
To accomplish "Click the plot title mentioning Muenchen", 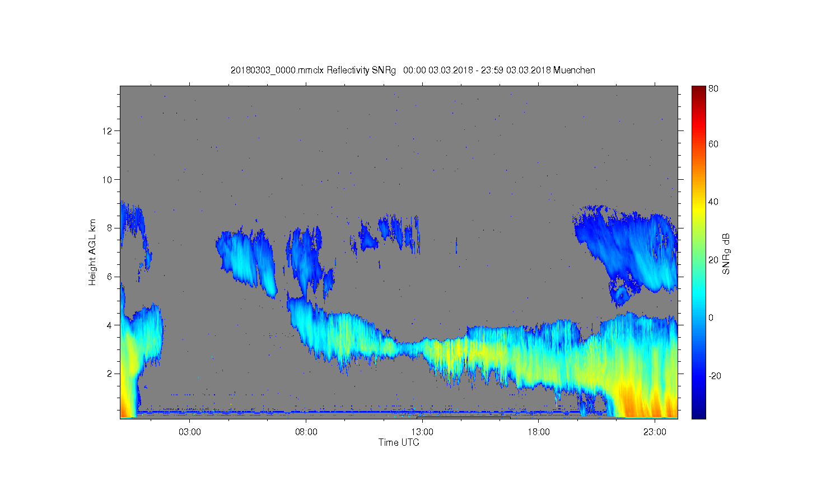I will (413, 71).
